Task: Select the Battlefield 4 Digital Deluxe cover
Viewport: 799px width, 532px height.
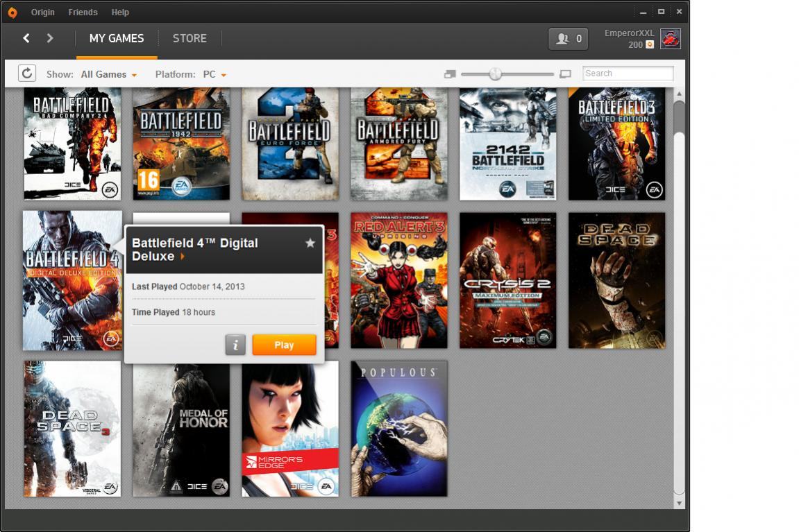Action: coord(72,280)
